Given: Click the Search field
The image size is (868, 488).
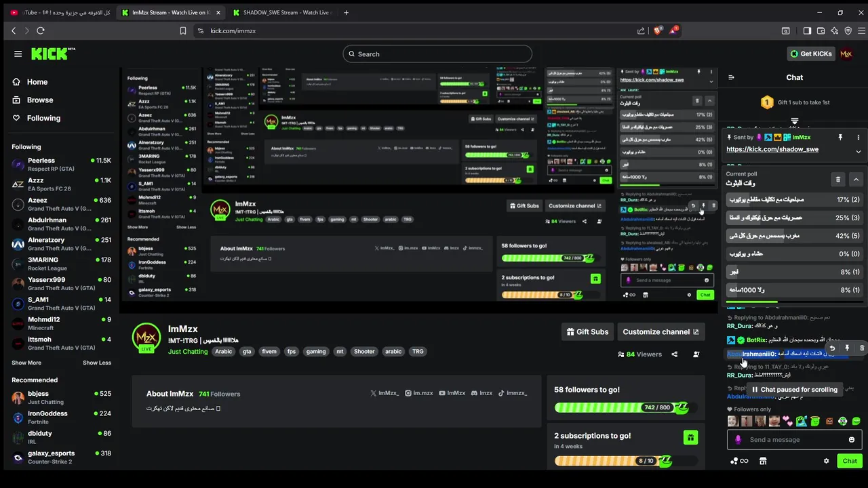Looking at the screenshot, I should point(437,54).
